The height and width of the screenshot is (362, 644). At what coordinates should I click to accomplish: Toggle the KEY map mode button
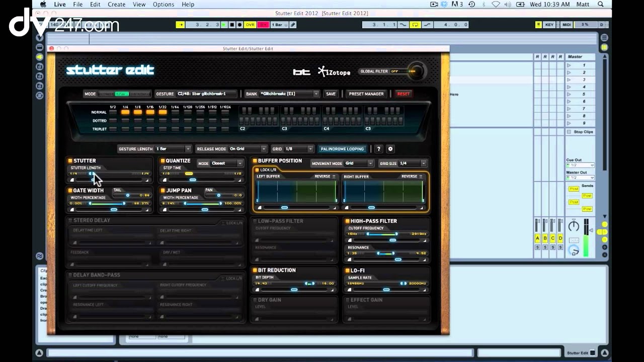(549, 25)
